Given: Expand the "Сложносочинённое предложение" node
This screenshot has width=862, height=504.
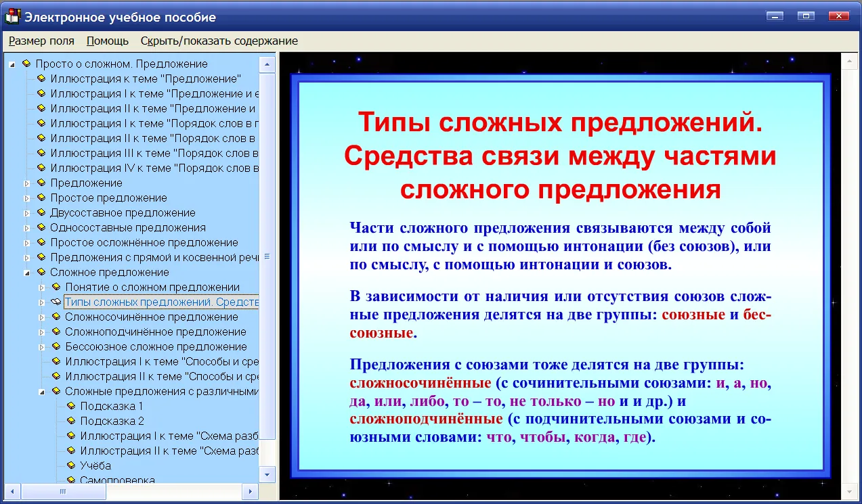Looking at the screenshot, I should click(x=42, y=317).
